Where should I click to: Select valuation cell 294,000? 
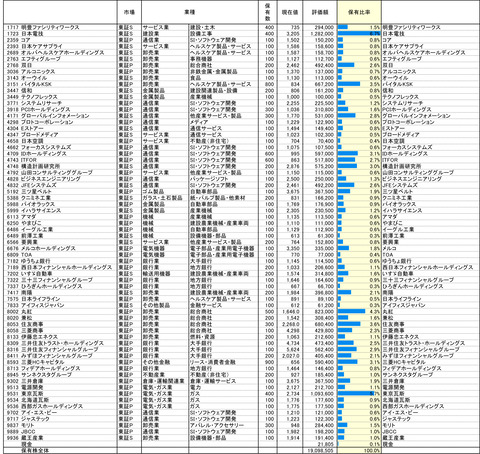[320, 27]
